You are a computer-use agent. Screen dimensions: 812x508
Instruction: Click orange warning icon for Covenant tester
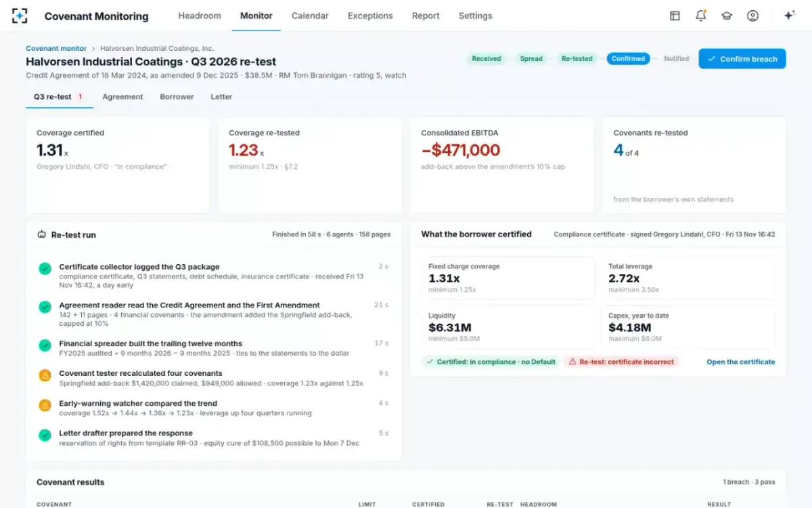point(45,375)
